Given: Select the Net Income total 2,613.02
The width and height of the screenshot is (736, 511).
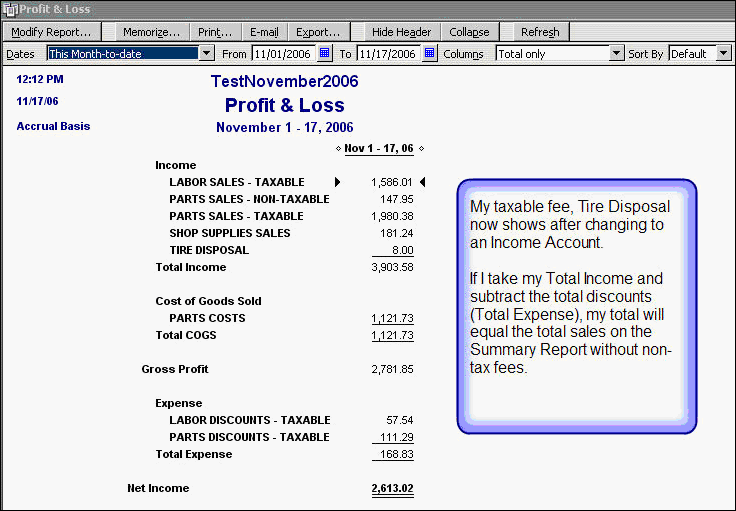Looking at the screenshot, I should (391, 488).
